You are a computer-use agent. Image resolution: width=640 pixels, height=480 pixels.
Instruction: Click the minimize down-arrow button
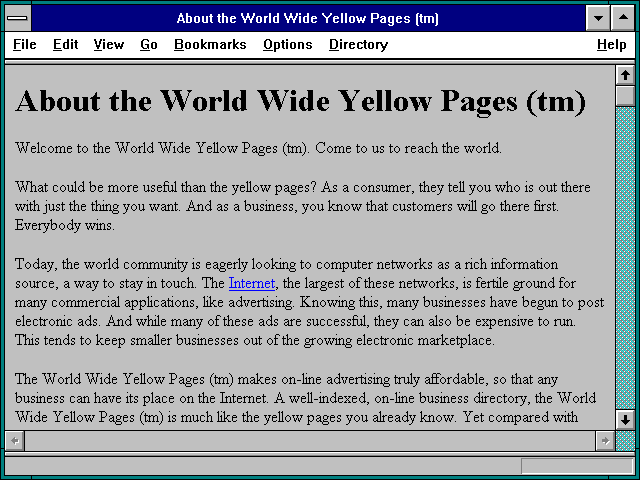tap(598, 18)
